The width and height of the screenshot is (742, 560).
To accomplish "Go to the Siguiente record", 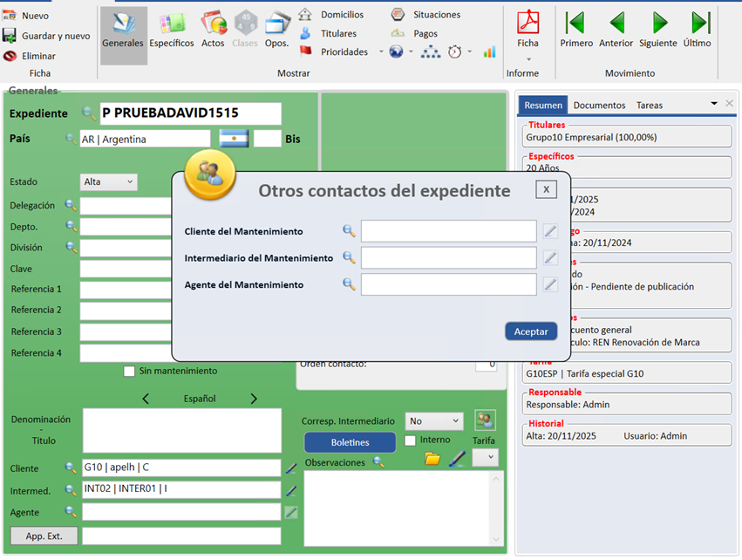I will click(x=658, y=31).
